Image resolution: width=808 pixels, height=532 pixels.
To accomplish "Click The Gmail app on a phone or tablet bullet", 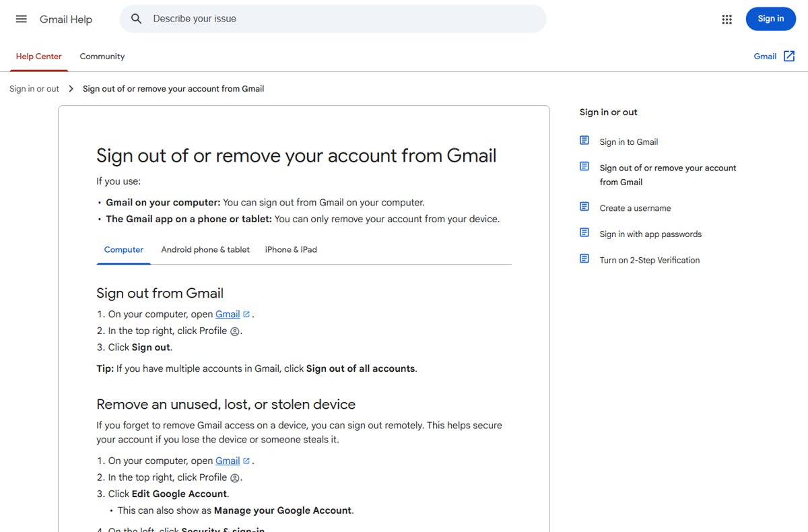I will pyautogui.click(x=303, y=220).
